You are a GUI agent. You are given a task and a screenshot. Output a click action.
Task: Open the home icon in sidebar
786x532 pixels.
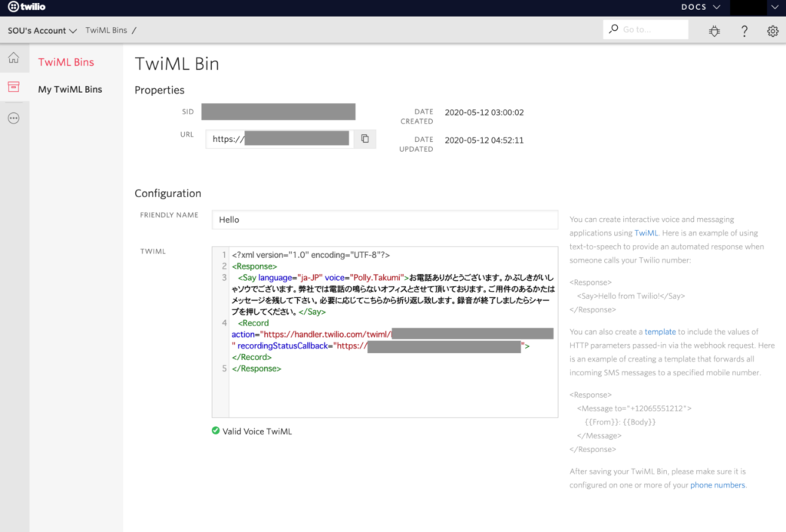(14, 58)
